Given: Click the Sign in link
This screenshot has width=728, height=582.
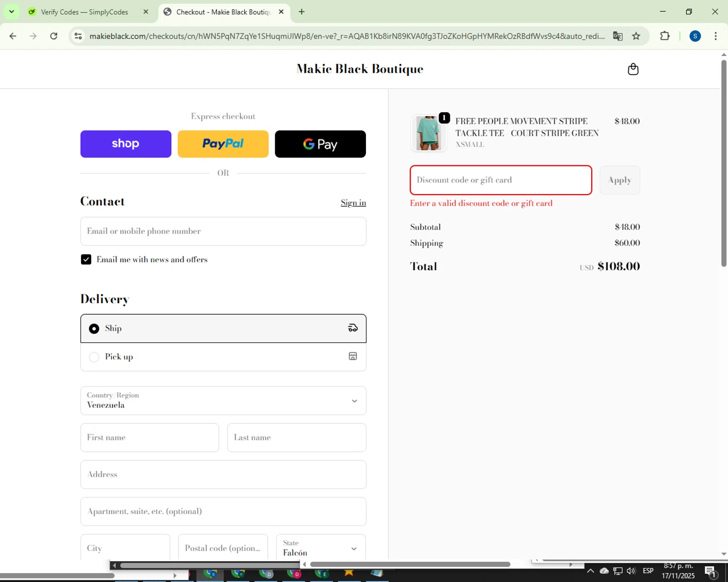Looking at the screenshot, I should [353, 203].
